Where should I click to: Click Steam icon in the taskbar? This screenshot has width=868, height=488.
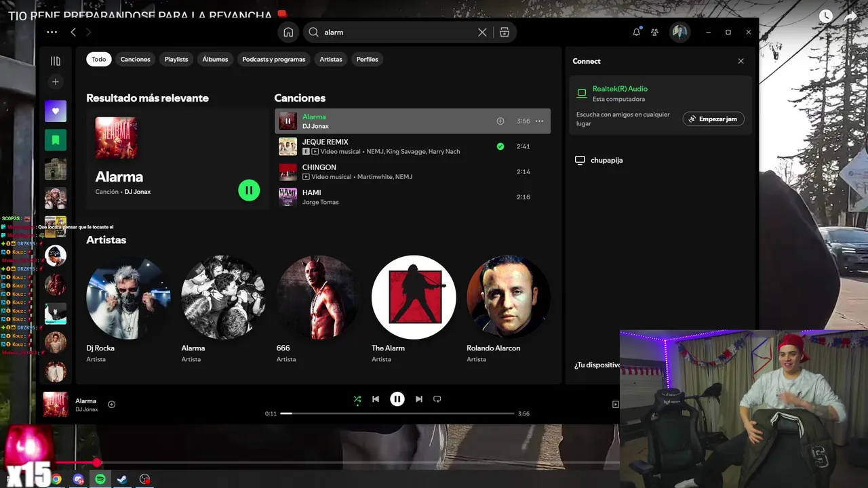point(122,479)
